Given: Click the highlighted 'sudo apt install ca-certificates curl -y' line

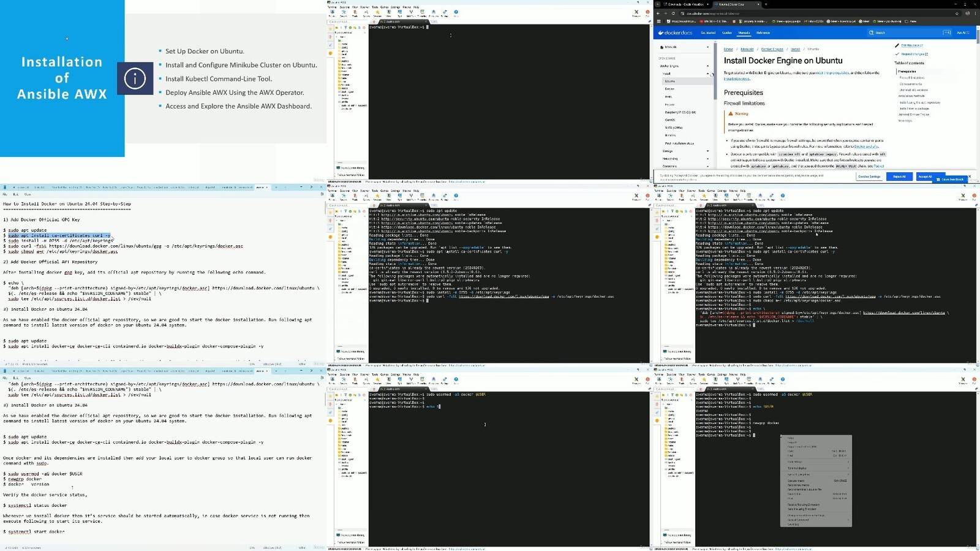Looking at the screenshot, I should click(59, 235).
